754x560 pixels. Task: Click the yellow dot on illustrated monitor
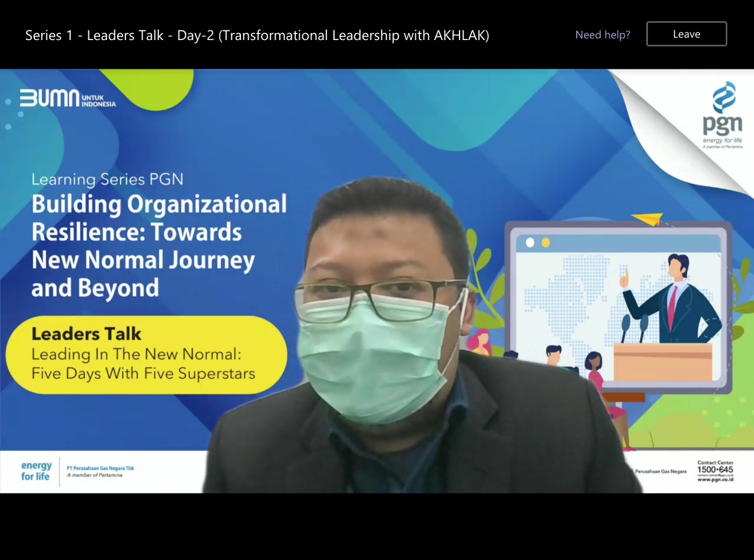point(545,243)
